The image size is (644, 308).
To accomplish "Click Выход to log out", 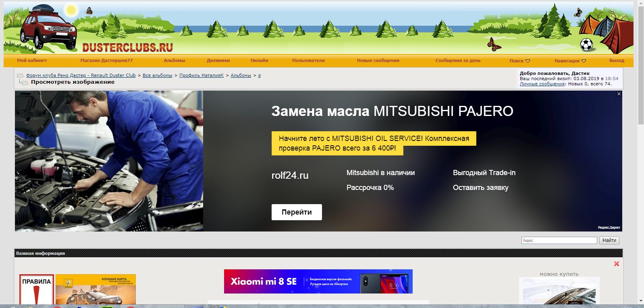I will [x=617, y=60].
